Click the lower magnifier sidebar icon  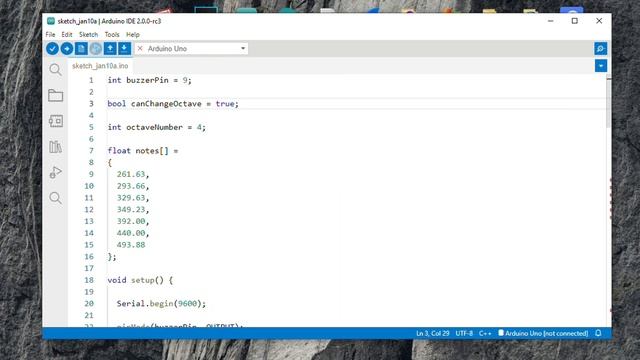56,198
